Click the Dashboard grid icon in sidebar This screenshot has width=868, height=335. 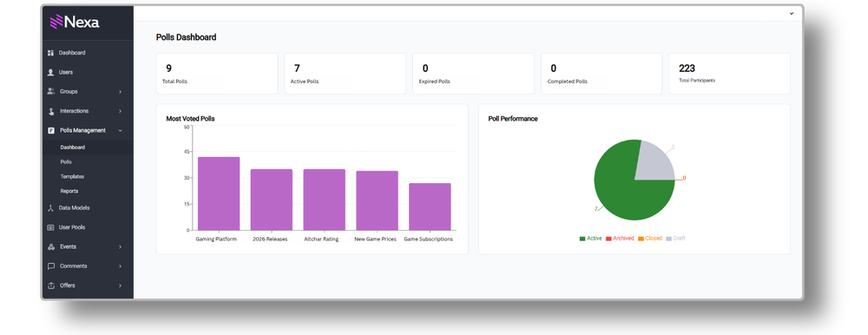click(x=50, y=53)
